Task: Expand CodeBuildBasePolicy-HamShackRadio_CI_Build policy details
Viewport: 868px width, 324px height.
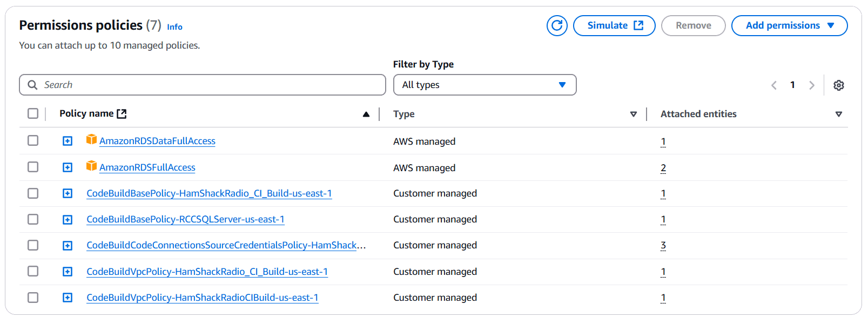Action: click(x=68, y=193)
